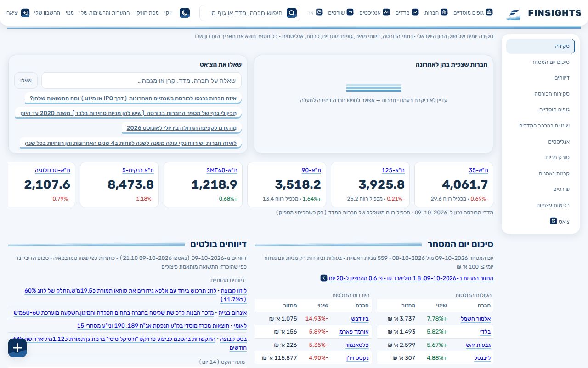Viewport: 588px width, 368px height.
Task: Go to סיכום יום המסחר in sidebar
Action: (541, 62)
